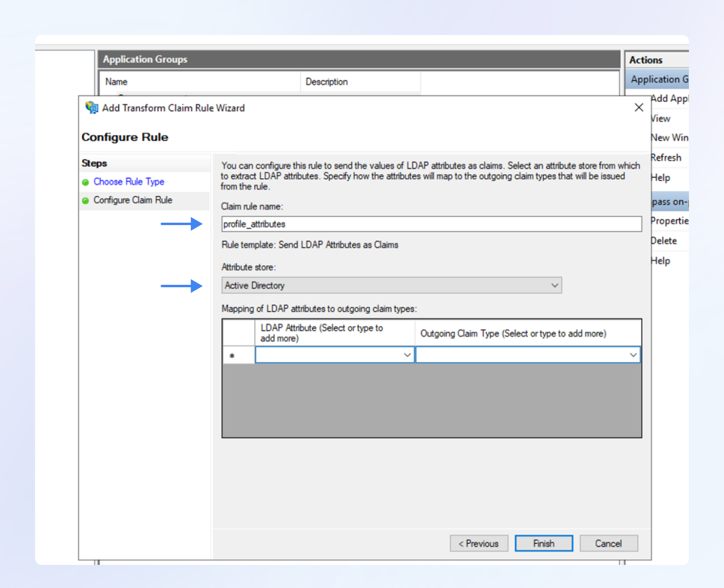Click Finish to complete the rule
Screen dimensions: 724x588
pyautogui.click(x=543, y=543)
